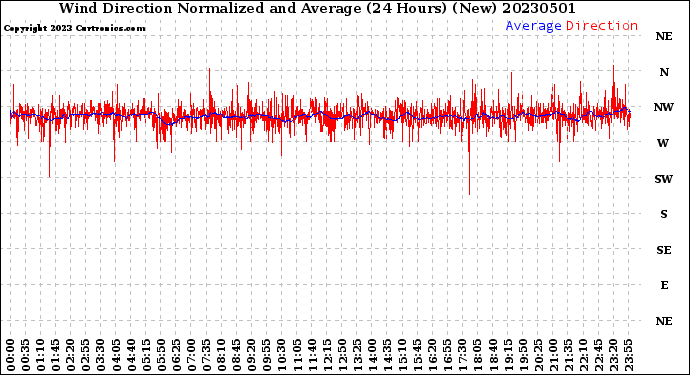Click the 03:30 time axis label
This screenshot has width=690, height=375.
click(x=101, y=355)
